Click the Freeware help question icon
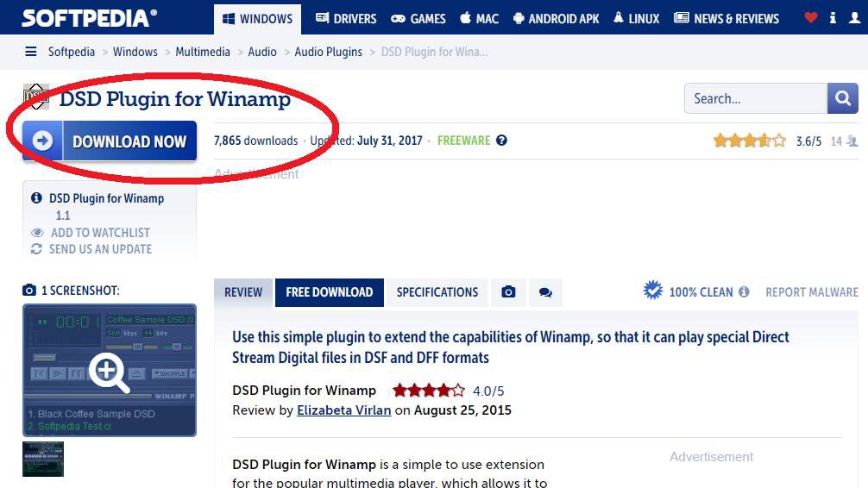The width and height of the screenshot is (868, 488). point(501,141)
